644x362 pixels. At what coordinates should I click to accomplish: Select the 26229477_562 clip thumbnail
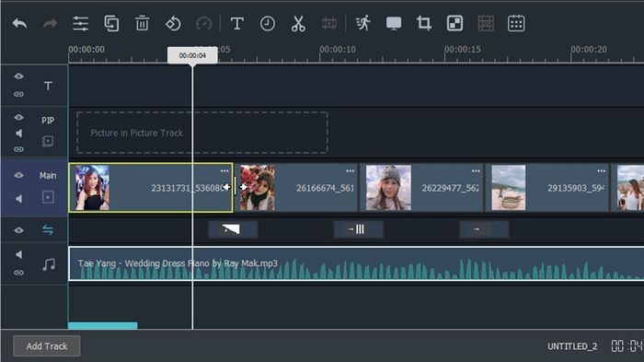point(388,188)
